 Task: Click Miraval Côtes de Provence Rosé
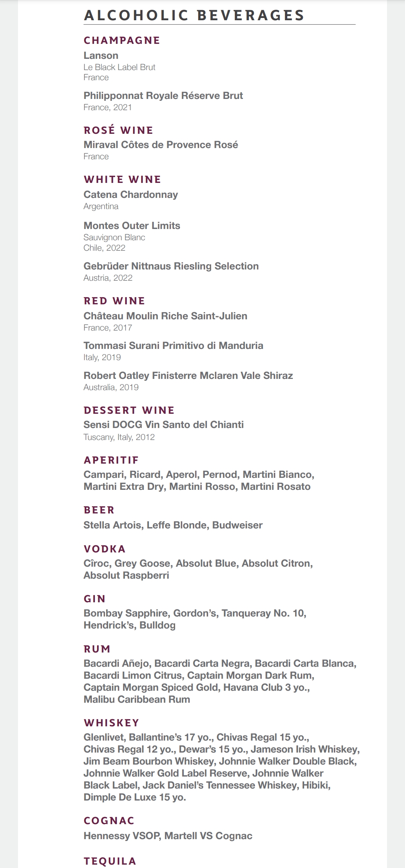(161, 145)
